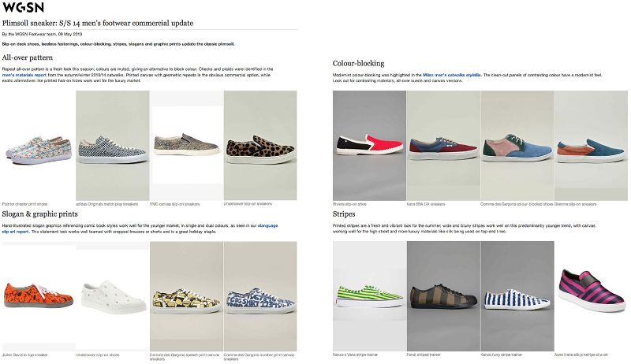Open the leopard-print Undercover slip-on sneakers image
Viewport: 631px width, 364px height.
(260, 146)
